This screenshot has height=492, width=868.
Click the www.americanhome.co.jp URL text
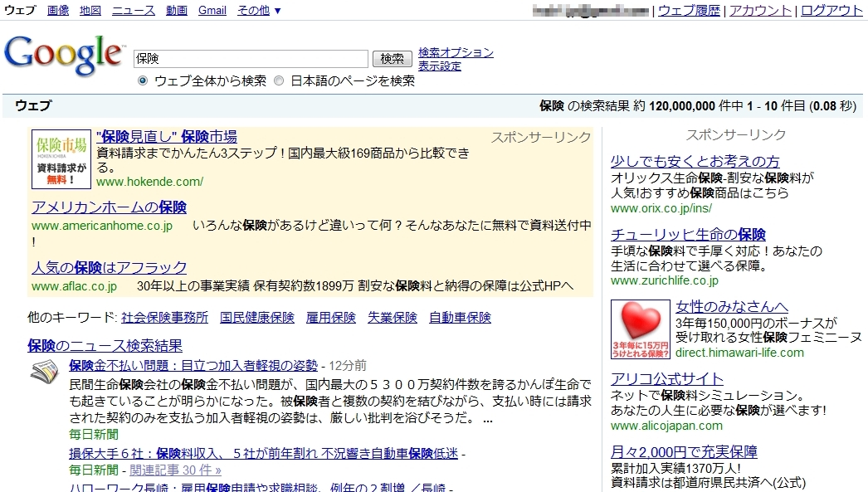tap(102, 226)
